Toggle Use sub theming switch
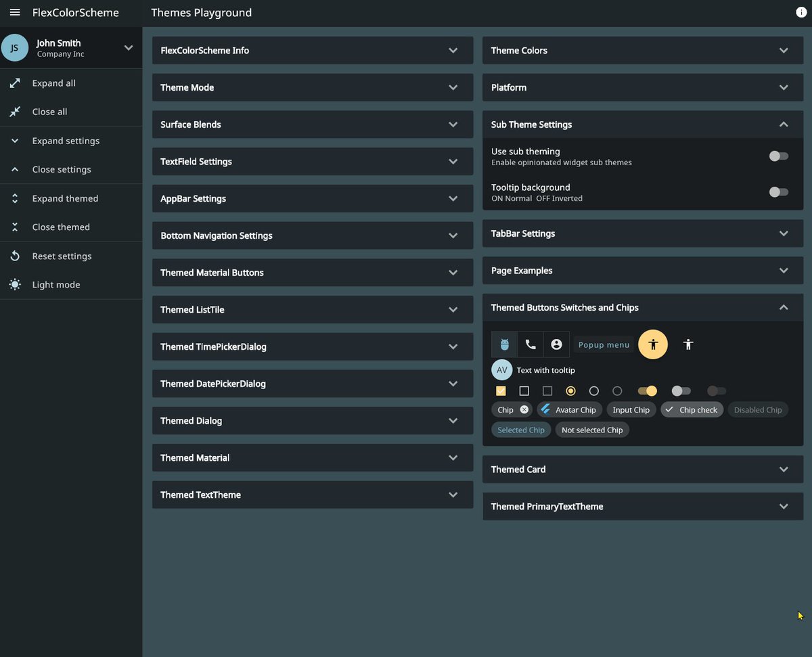Screen dimensions: 812x657 point(779,156)
